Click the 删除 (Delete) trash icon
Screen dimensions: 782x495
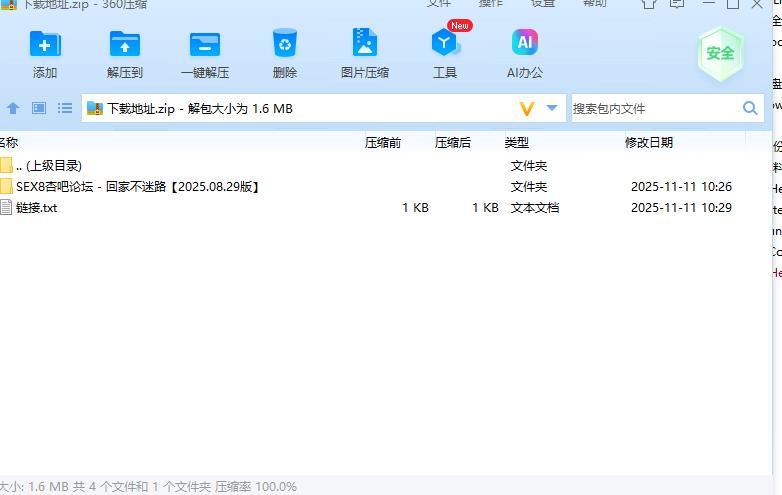pyautogui.click(x=285, y=45)
